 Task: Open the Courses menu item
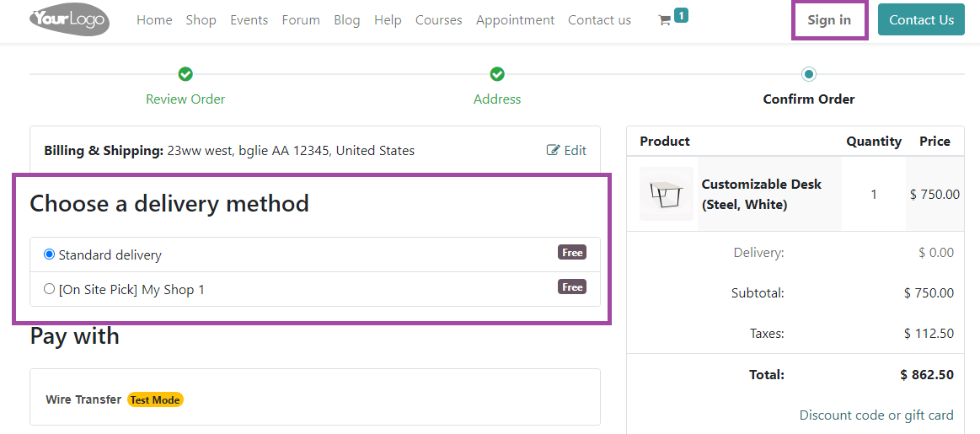(439, 20)
